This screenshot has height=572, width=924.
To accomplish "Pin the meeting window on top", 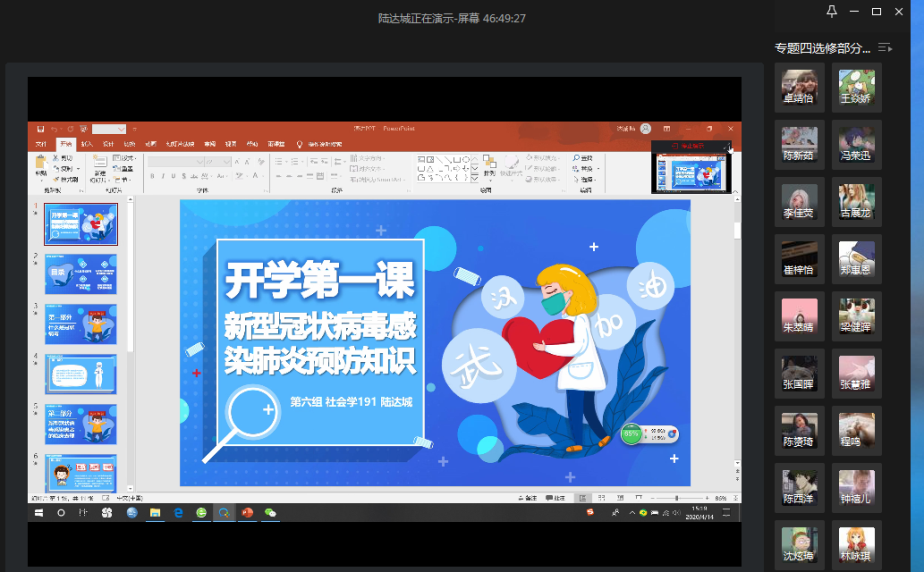I will (831, 11).
